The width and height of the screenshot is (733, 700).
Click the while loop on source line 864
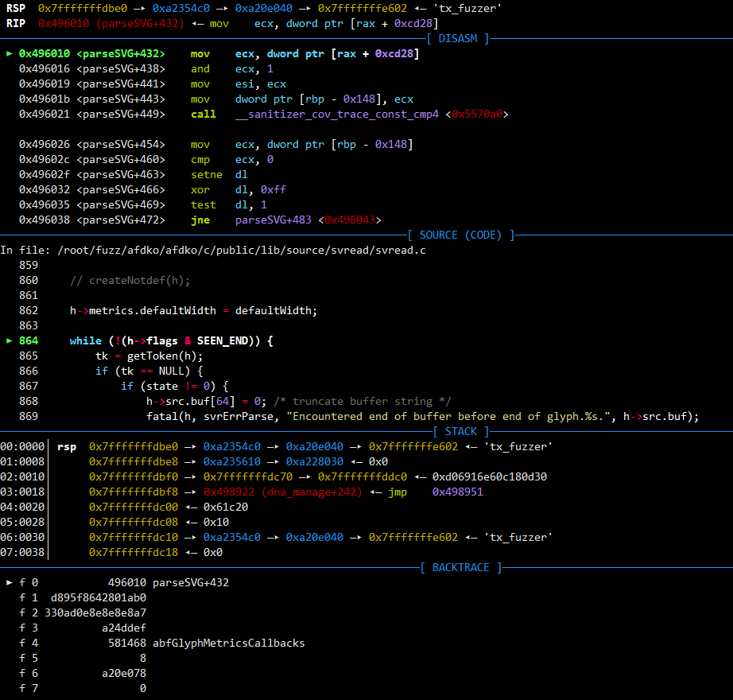pyautogui.click(x=171, y=340)
